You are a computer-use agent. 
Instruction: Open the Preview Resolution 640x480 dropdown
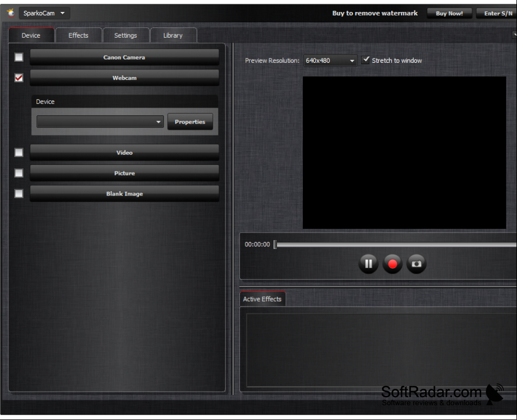click(330, 61)
